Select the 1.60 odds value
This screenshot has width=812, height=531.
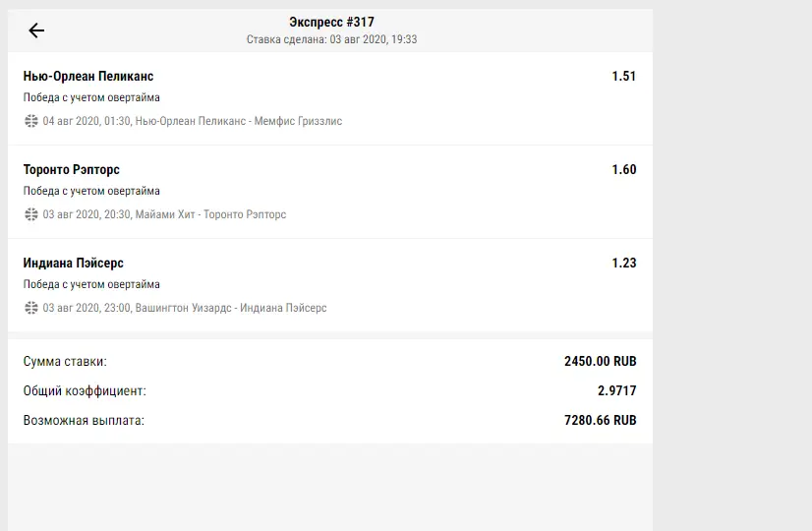[623, 169]
